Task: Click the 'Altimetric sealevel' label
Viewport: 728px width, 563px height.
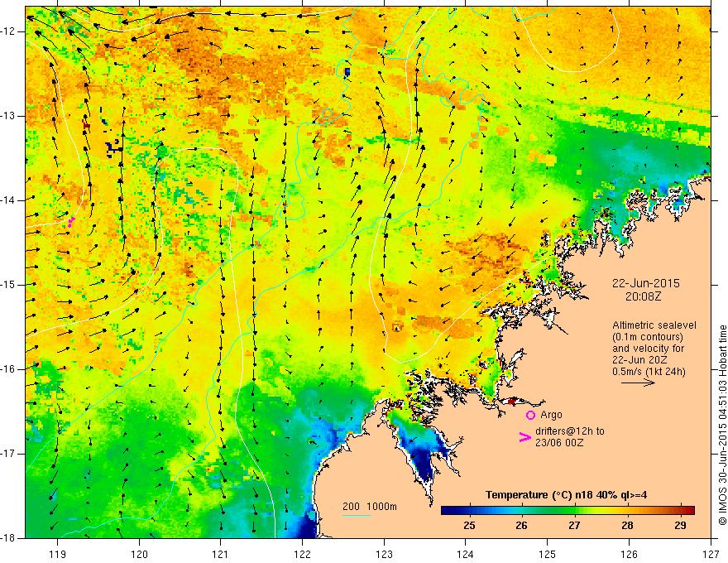Action: point(654,325)
